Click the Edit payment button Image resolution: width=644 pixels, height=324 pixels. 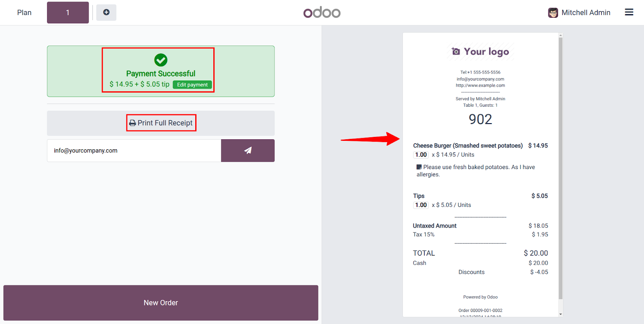pos(192,85)
